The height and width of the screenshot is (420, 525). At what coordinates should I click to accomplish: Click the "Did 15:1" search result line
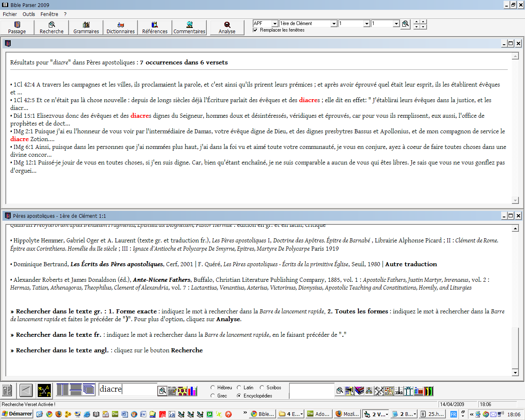(x=247, y=119)
